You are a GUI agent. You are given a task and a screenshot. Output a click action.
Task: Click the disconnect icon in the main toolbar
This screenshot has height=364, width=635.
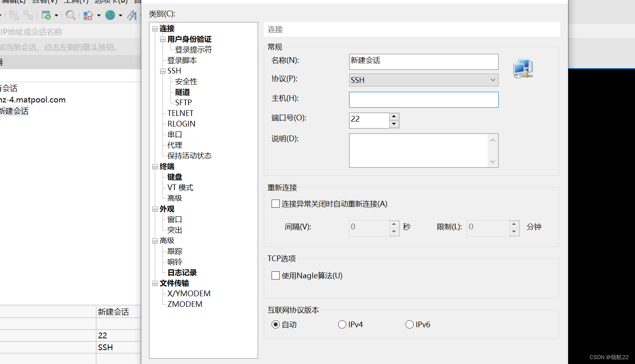pos(14,16)
